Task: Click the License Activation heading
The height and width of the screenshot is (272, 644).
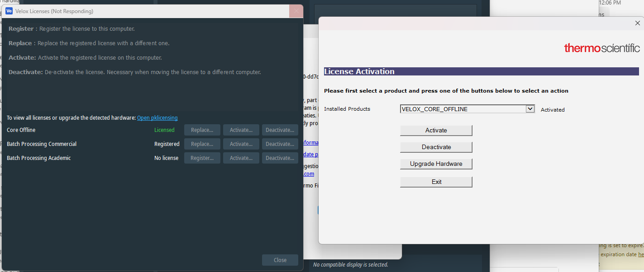Action: tap(359, 71)
